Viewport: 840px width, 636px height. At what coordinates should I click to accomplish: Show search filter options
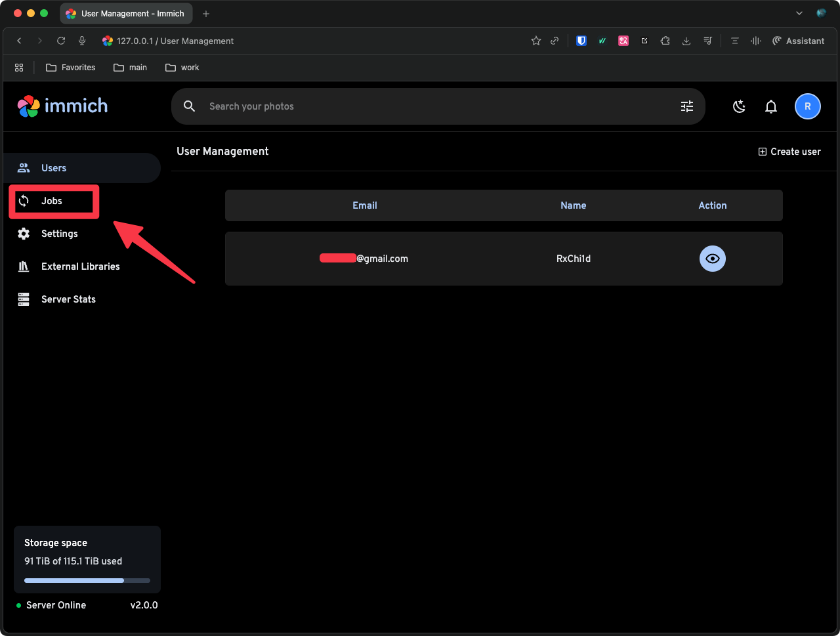(687, 106)
